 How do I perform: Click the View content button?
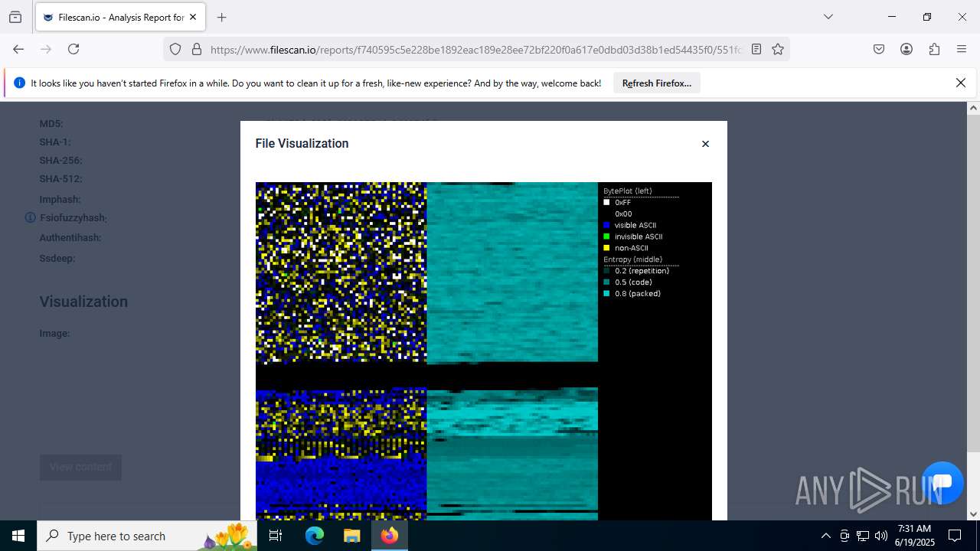(x=80, y=467)
